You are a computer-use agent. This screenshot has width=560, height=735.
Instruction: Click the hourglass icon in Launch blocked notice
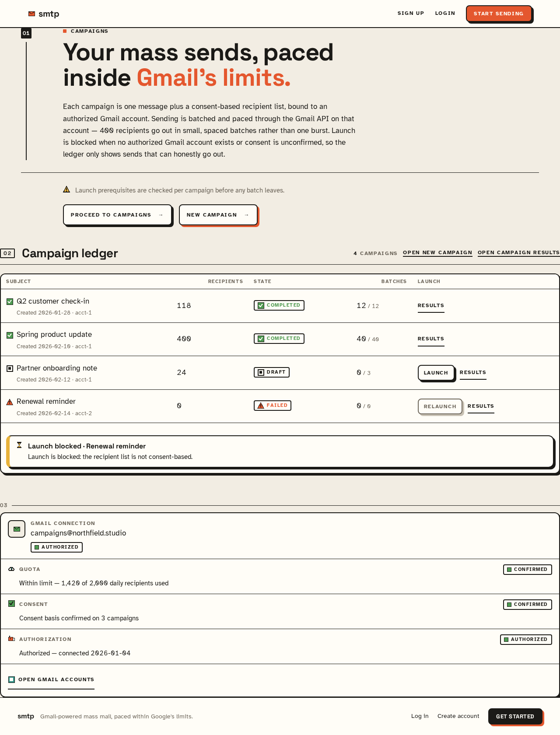[x=19, y=445]
